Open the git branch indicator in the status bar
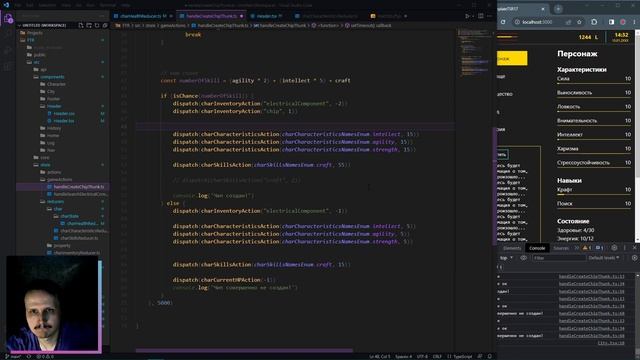This screenshot has height=360, width=640. tap(13, 356)
